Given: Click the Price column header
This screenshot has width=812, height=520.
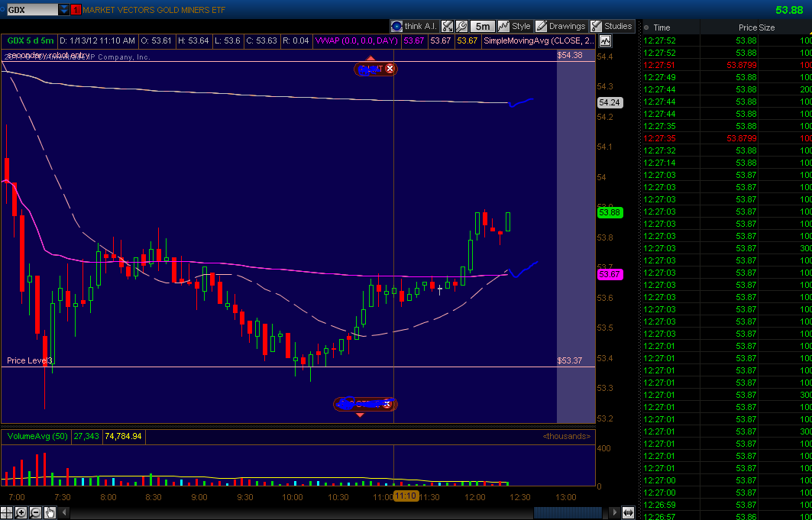Looking at the screenshot, I should (747, 28).
